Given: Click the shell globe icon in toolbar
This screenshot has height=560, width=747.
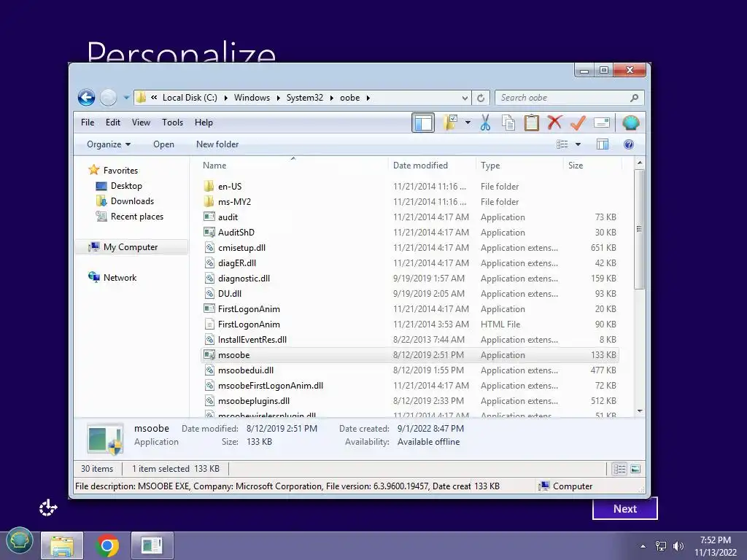Looking at the screenshot, I should tap(631, 122).
